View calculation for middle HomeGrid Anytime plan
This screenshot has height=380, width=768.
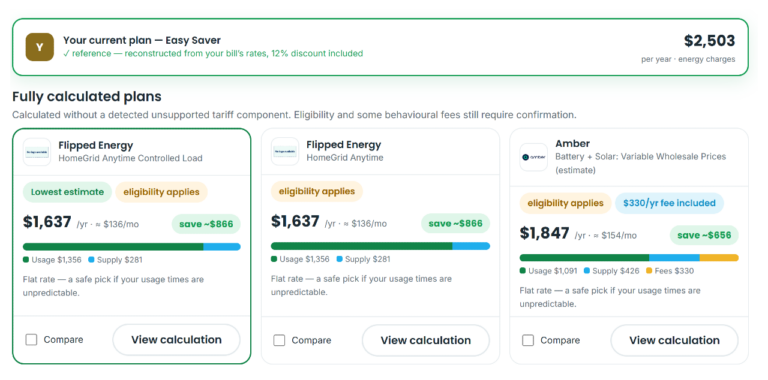click(x=426, y=340)
